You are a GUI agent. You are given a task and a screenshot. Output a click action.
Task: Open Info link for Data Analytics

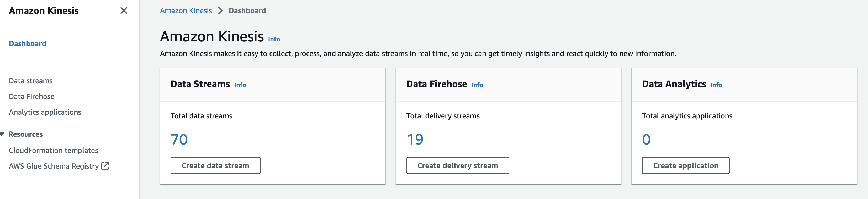(x=716, y=85)
